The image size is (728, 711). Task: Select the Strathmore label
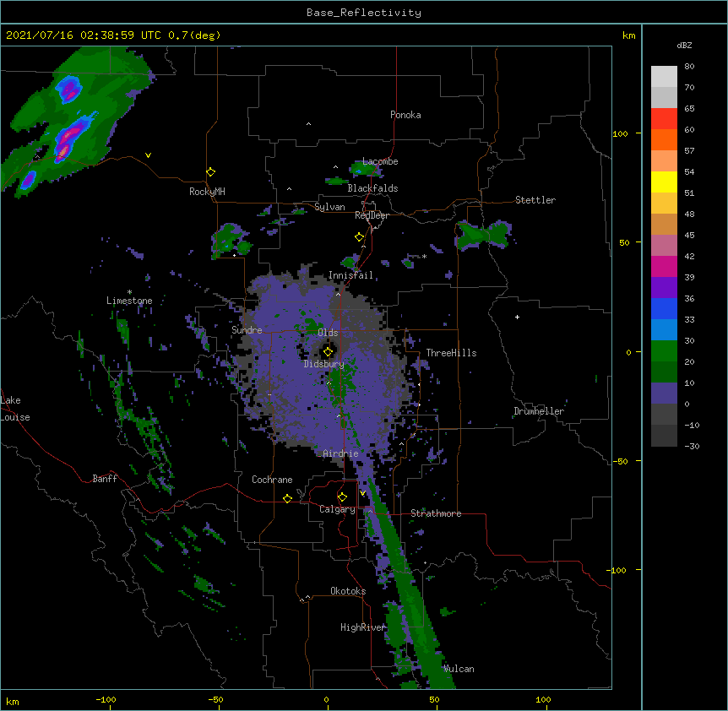pos(436,513)
